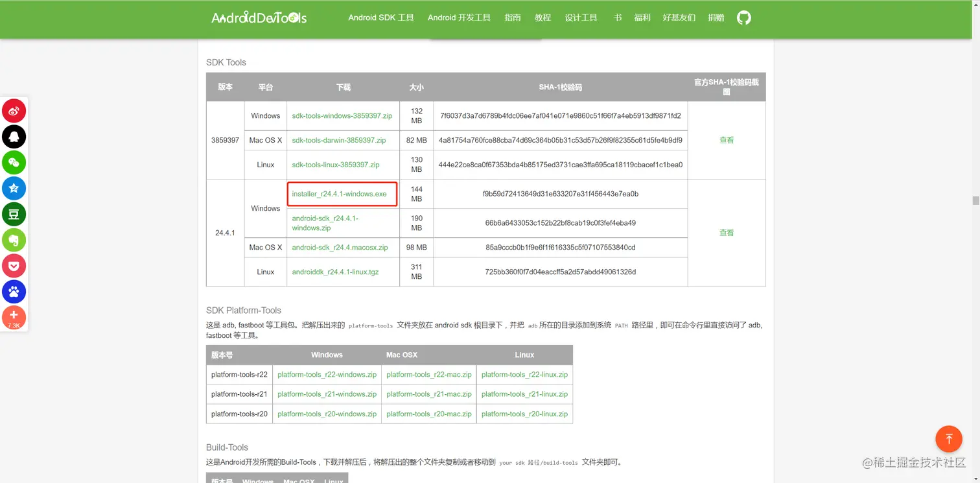Screen dimensions: 980x483
Task: Share to QZone star icon
Action: (x=14, y=189)
